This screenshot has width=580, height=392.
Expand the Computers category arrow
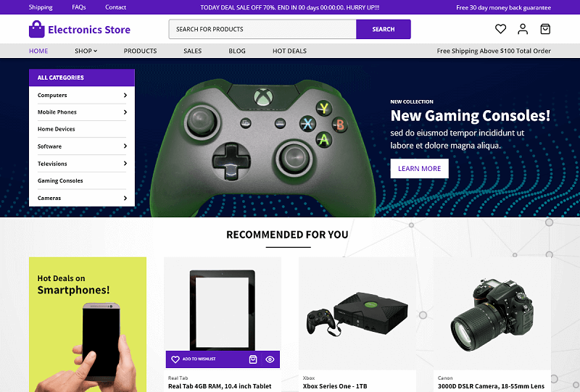(x=125, y=95)
